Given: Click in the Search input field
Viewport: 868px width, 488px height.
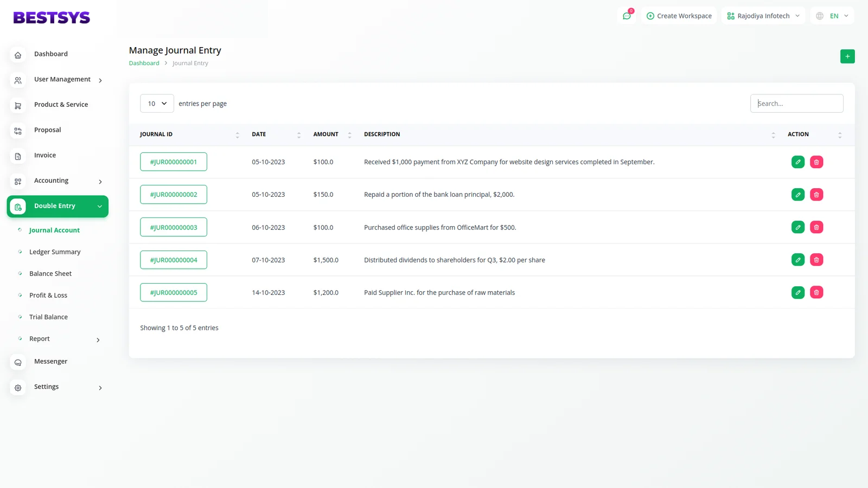Looking at the screenshot, I should pyautogui.click(x=796, y=104).
